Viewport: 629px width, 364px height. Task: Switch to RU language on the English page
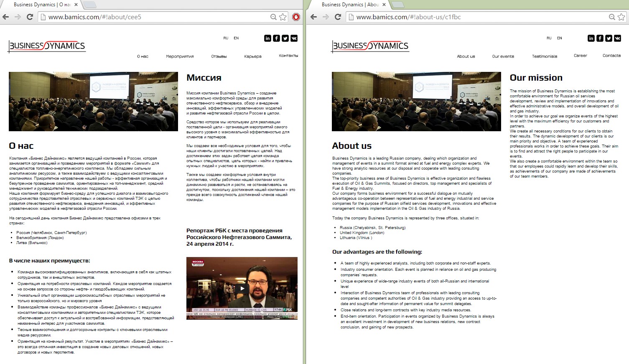point(549,38)
